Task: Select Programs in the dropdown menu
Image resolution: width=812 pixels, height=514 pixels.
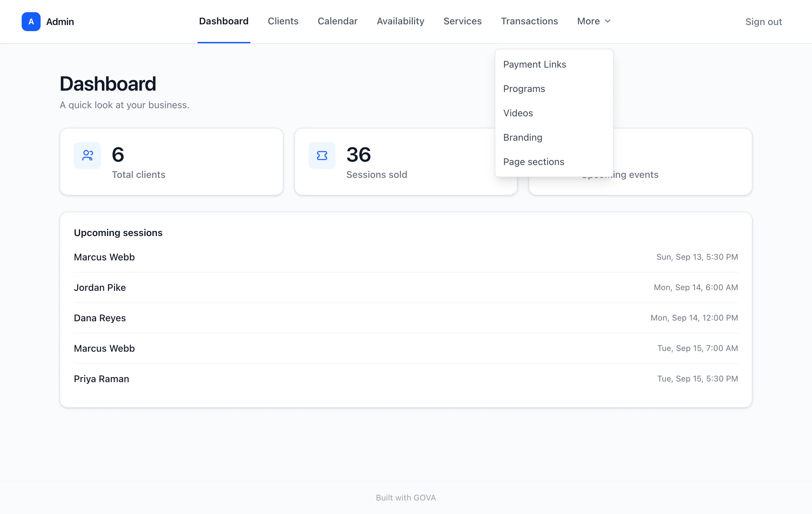Action: pos(554,89)
